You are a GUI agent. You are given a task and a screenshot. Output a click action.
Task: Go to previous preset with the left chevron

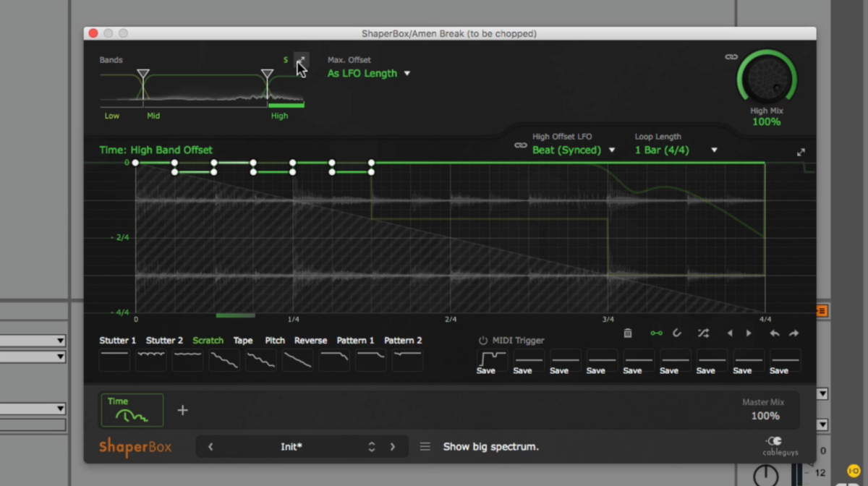point(210,447)
